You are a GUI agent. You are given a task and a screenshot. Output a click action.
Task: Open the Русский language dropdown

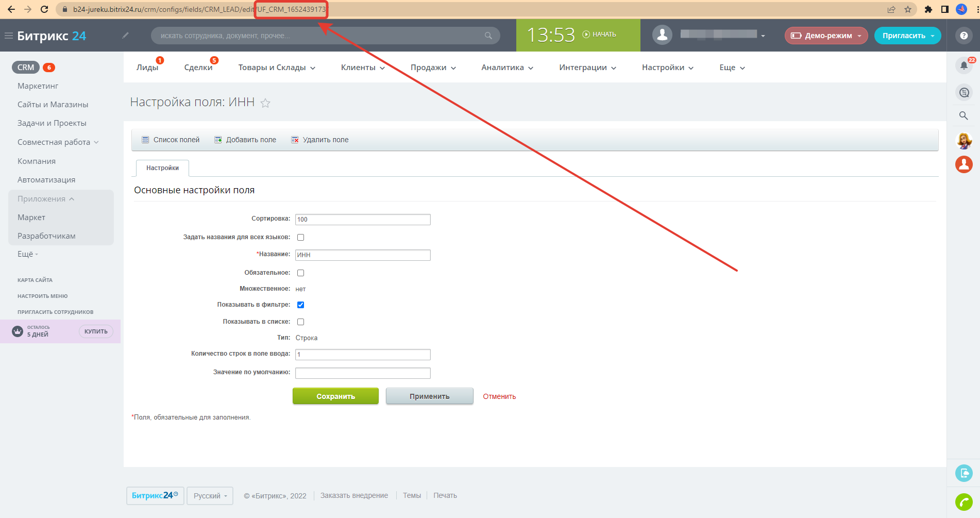[210, 496]
